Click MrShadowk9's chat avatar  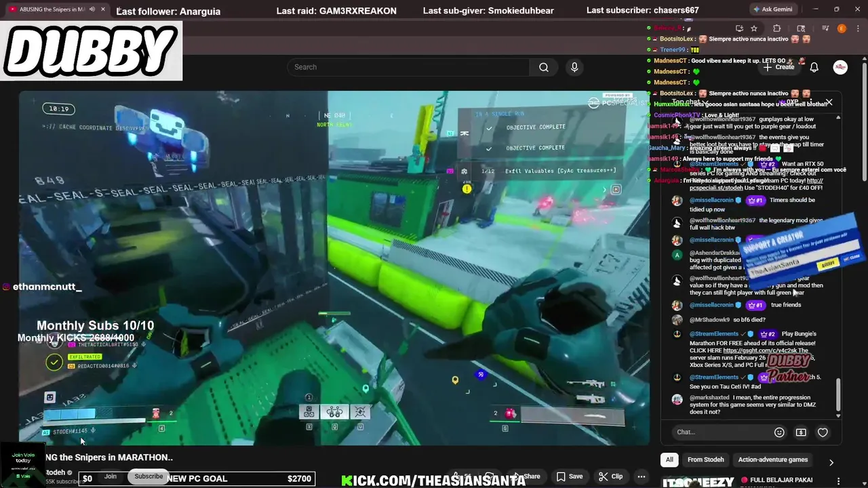677,320
